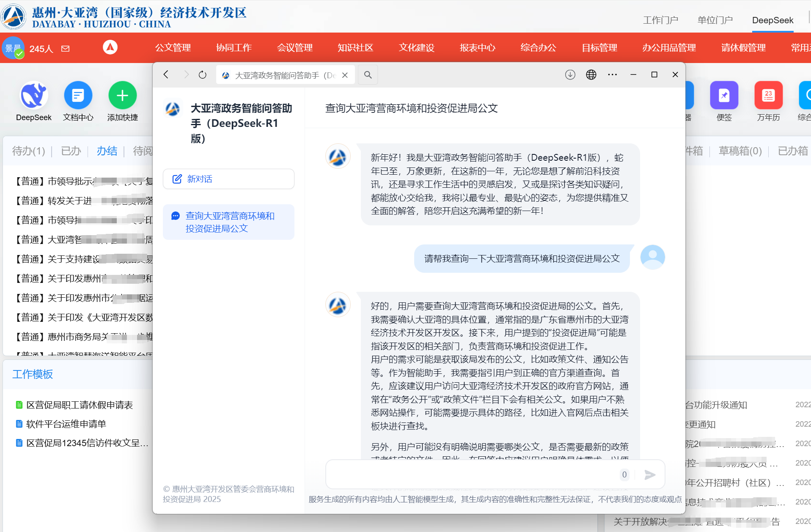The image size is (811, 532).
Task: Click the user avatar beside the question bubble
Action: coord(652,257)
